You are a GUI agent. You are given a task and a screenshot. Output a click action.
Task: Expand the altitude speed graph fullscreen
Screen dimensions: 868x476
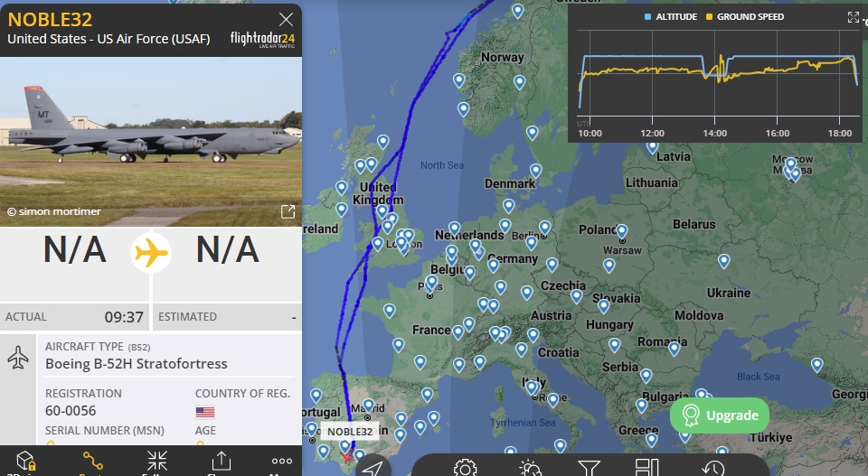point(853,17)
